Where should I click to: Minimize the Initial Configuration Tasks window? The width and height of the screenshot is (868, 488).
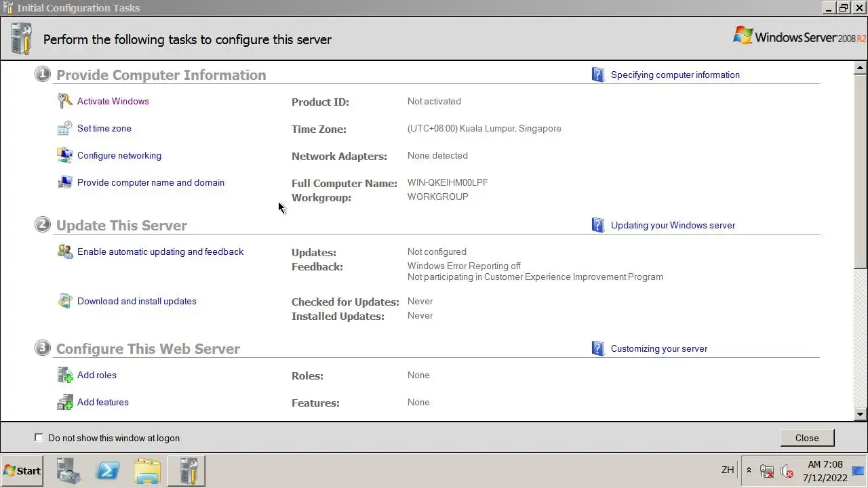[829, 7]
